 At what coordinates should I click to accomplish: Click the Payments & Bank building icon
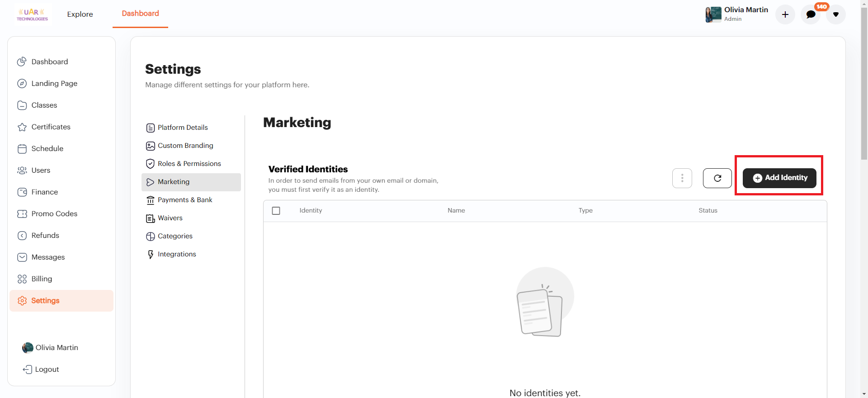tap(151, 200)
